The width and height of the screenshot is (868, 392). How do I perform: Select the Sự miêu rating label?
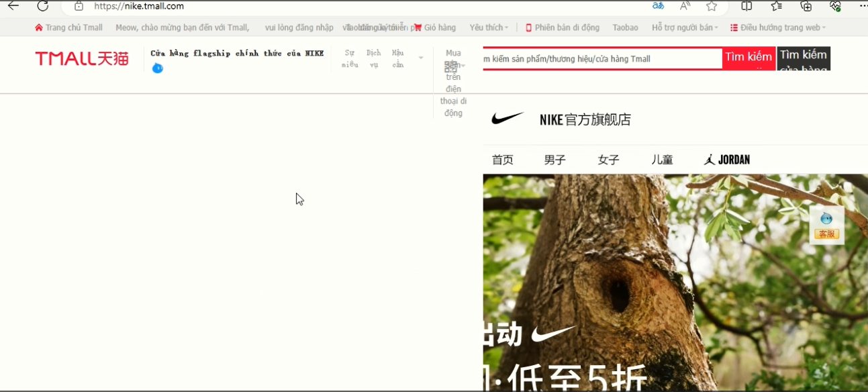coord(350,58)
